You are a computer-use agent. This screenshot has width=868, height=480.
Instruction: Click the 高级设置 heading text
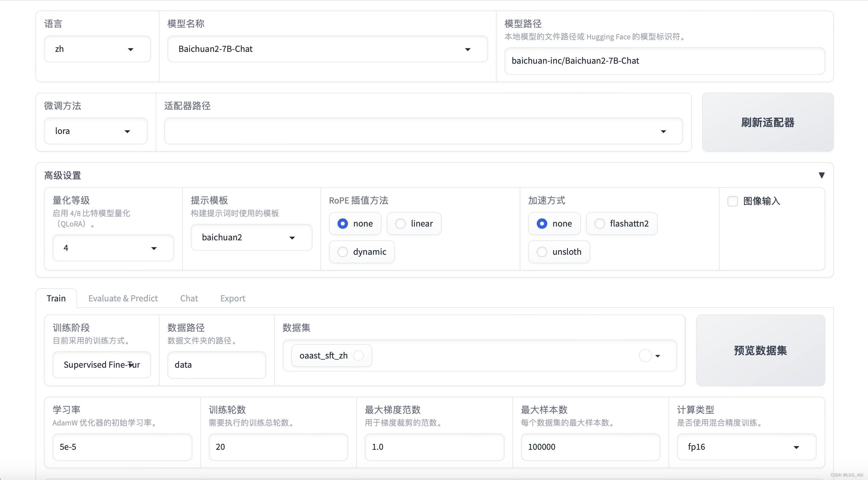coord(63,176)
